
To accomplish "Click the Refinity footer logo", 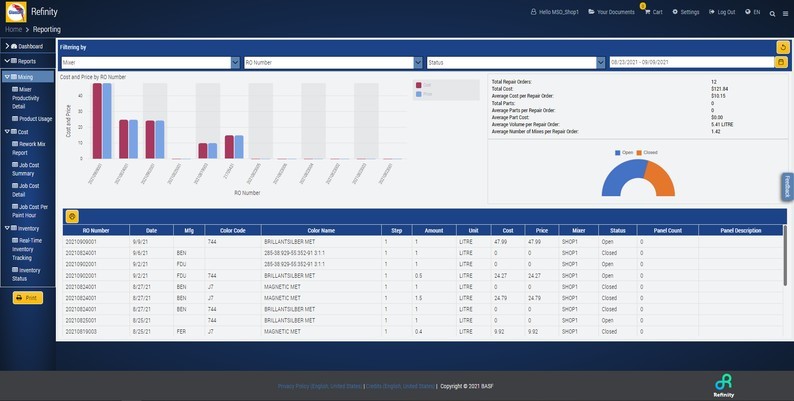I will 724,385.
